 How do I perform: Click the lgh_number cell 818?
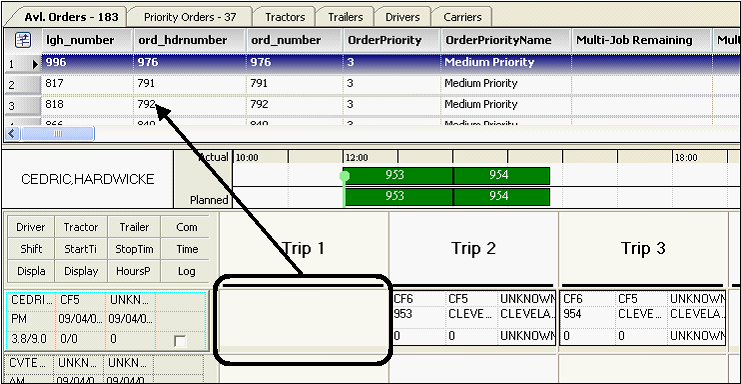click(87, 104)
